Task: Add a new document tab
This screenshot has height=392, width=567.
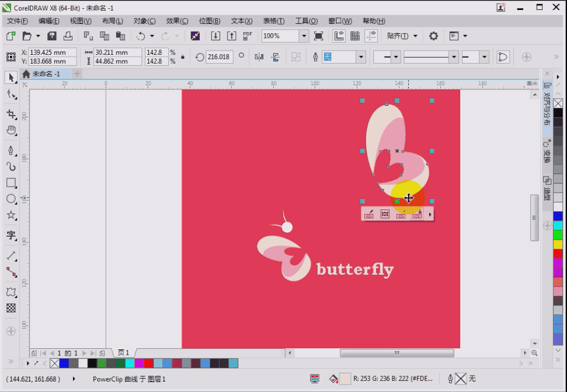Action: pyautogui.click(x=76, y=74)
